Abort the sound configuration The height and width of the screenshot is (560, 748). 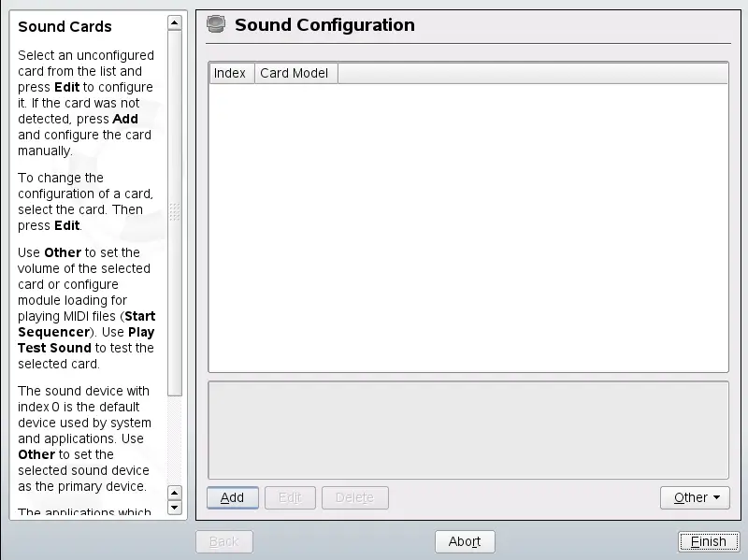tap(464, 541)
